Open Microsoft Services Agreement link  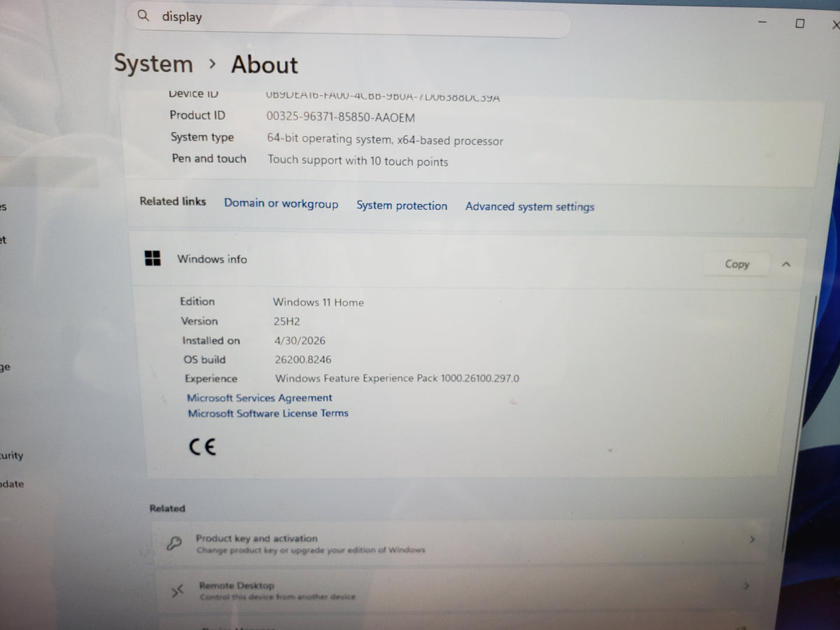coord(260,398)
